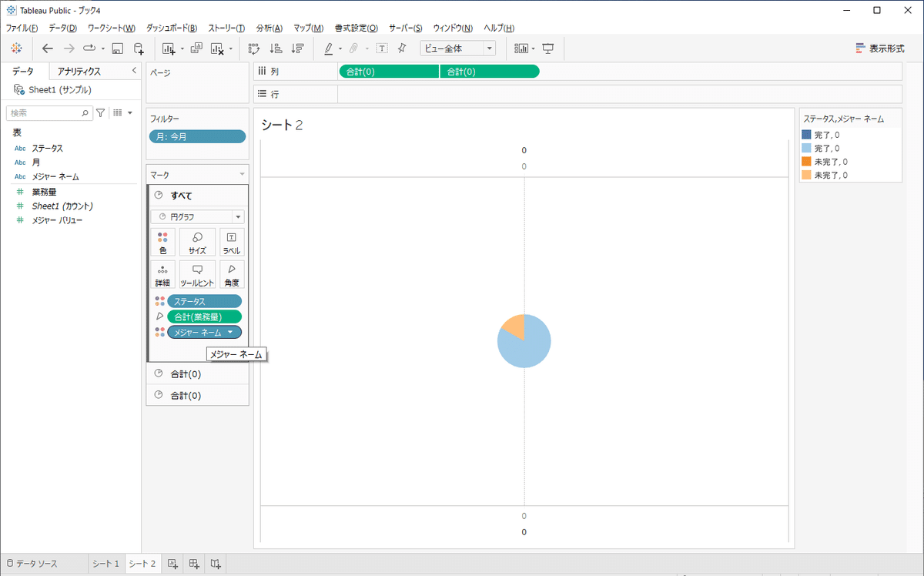
Task: Expand highlight dropdown arrow
Action: pos(340,49)
